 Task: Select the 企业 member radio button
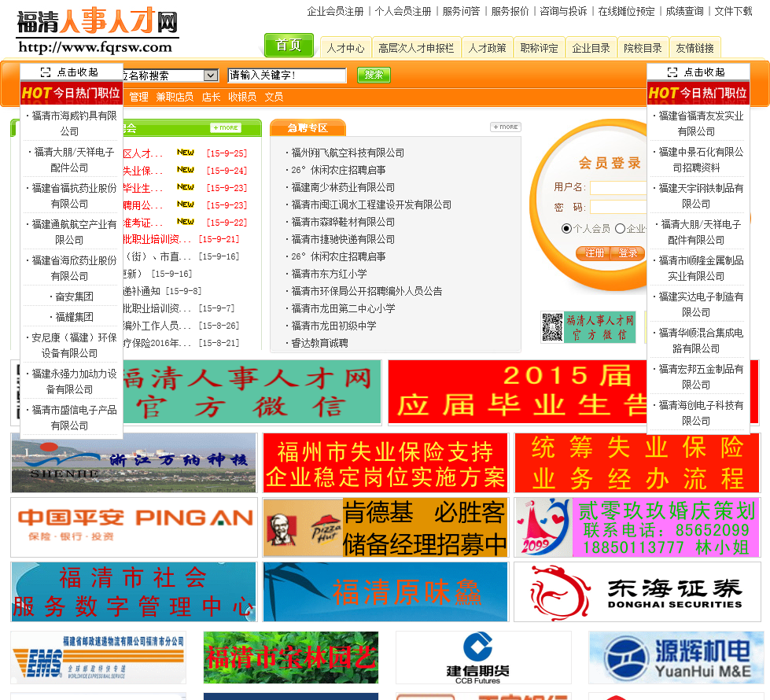[621, 228]
